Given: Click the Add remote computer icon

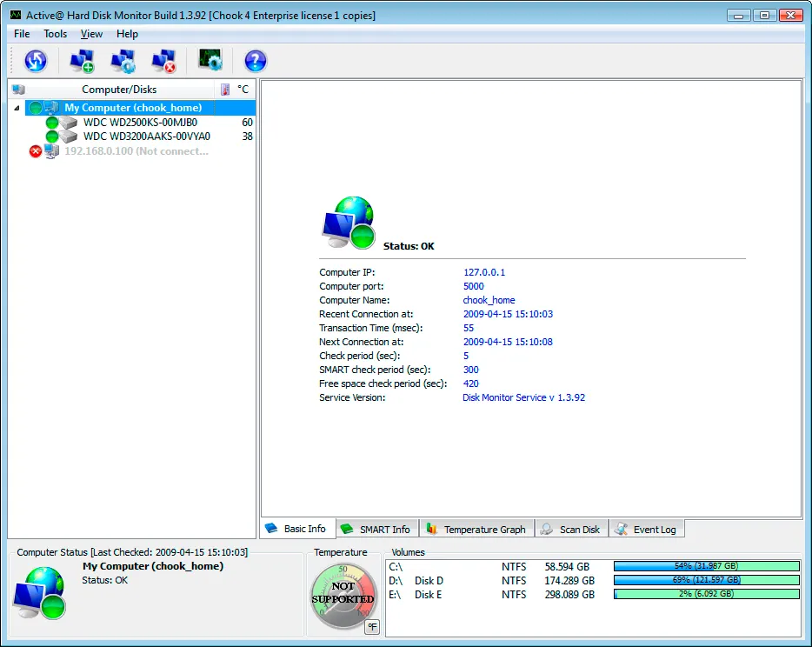Looking at the screenshot, I should coord(82,61).
